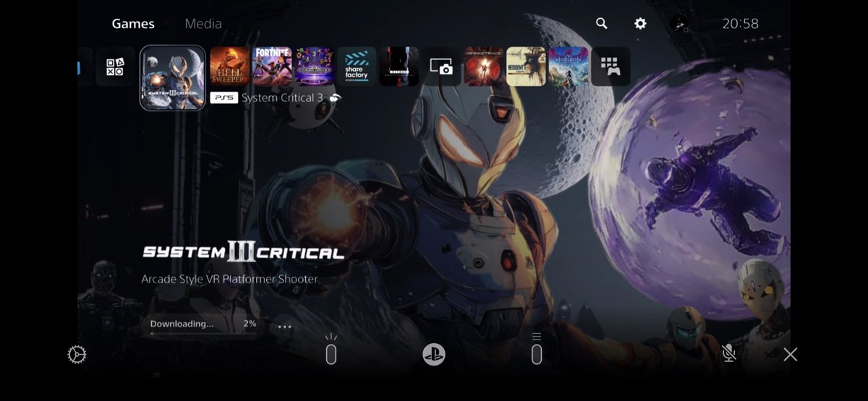The image size is (868, 401).
Task: Select the Hell Sweeper game tile
Action: pos(229,66)
